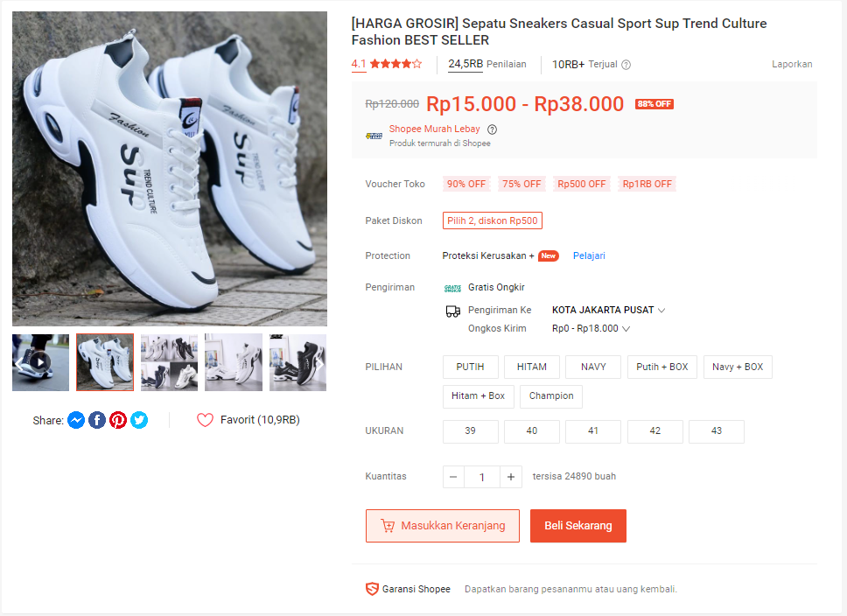Choose shoe size 42
The width and height of the screenshot is (847, 616).
pos(655,431)
